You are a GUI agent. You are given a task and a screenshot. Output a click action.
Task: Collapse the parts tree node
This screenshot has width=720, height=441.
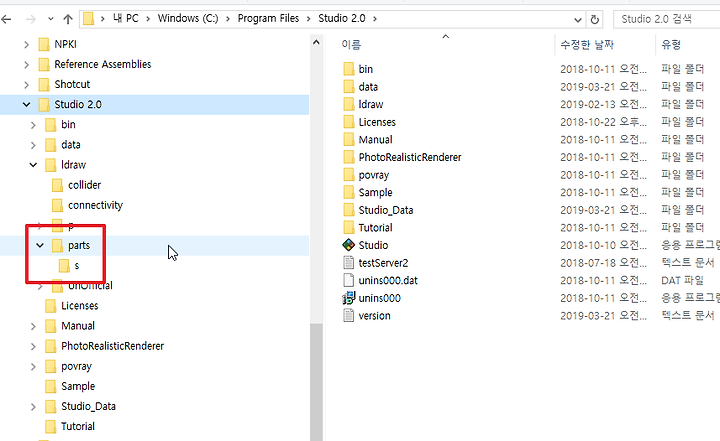(40, 246)
